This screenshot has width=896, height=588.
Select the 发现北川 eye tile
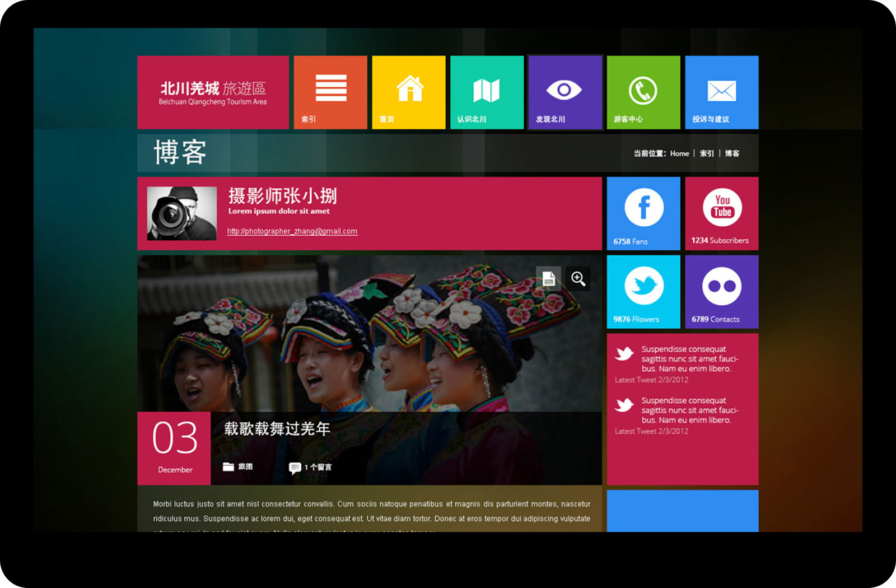pos(564,92)
